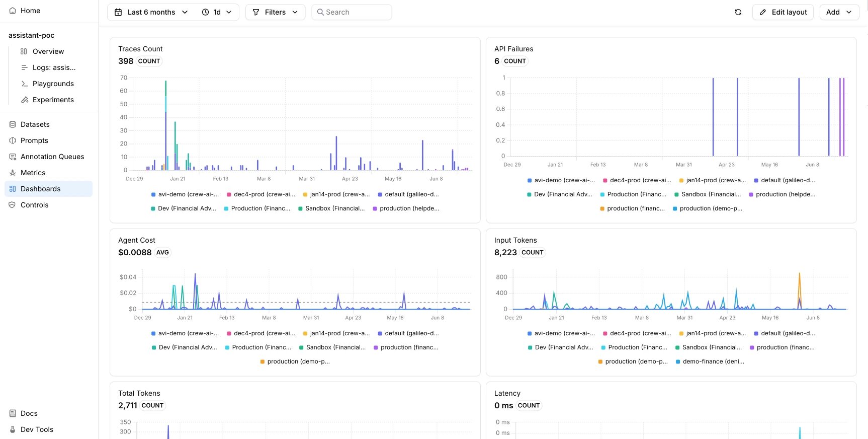Toggle production (demo-p... in API Failures legend
Screen dimensions: 868x439
[708, 208]
